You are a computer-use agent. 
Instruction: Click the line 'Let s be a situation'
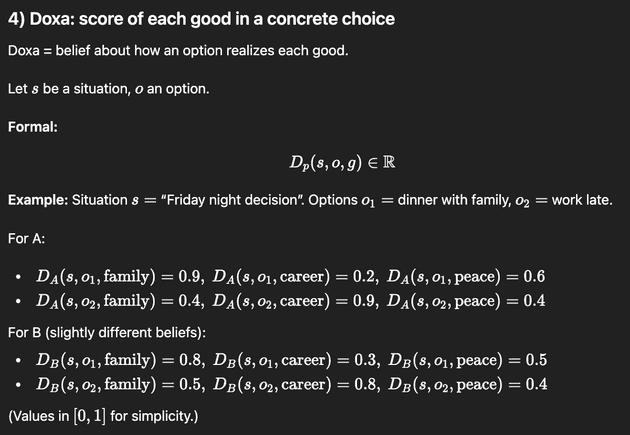[x=108, y=88]
